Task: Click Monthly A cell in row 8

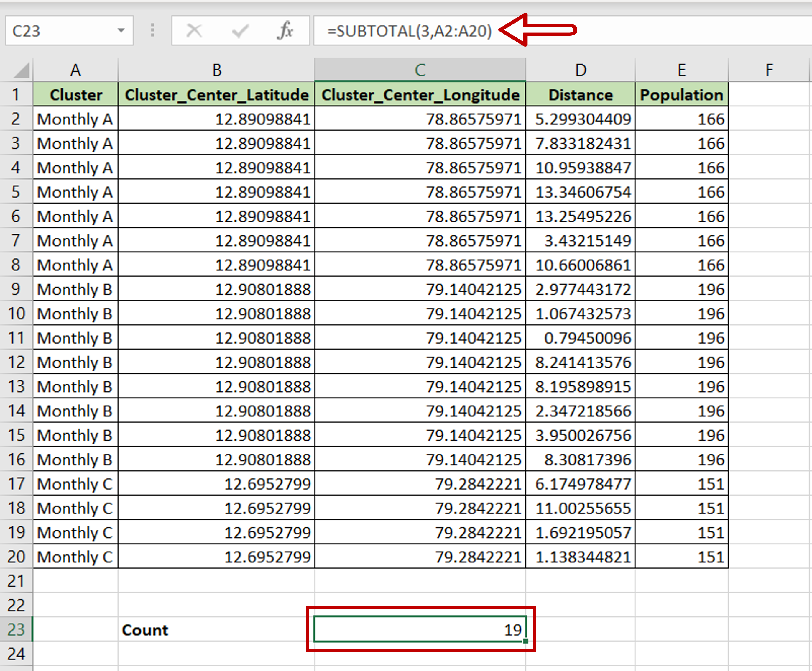Action: (76, 265)
